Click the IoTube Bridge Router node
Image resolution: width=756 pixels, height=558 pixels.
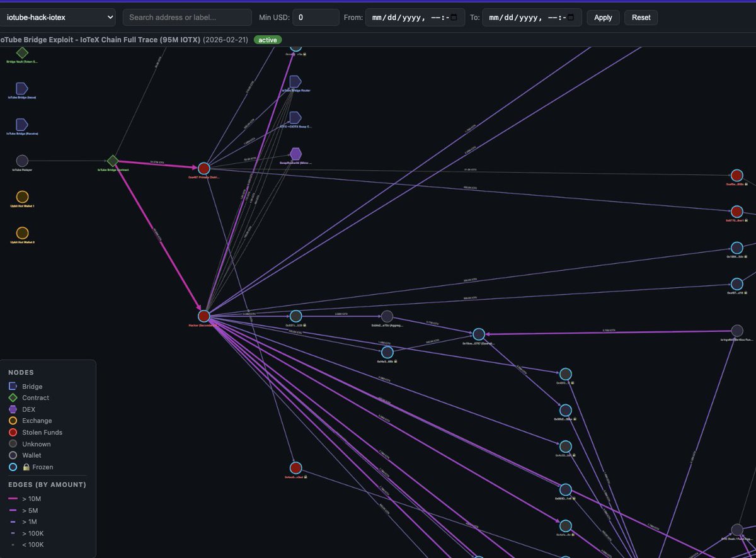point(295,81)
